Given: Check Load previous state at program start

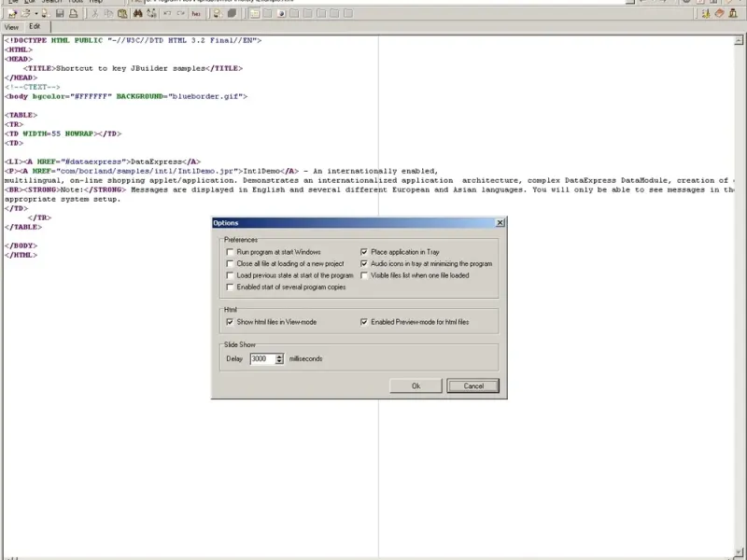Looking at the screenshot, I should 230,275.
